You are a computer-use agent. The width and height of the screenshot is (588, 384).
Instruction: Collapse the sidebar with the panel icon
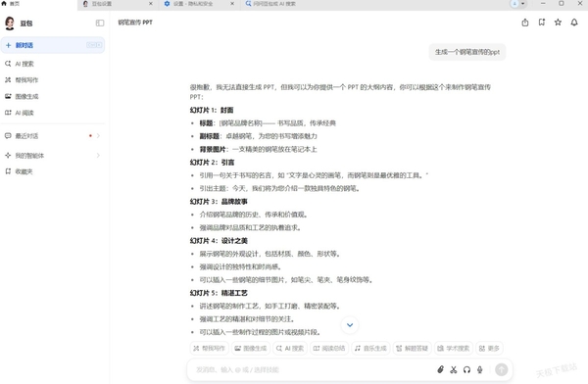click(x=100, y=23)
